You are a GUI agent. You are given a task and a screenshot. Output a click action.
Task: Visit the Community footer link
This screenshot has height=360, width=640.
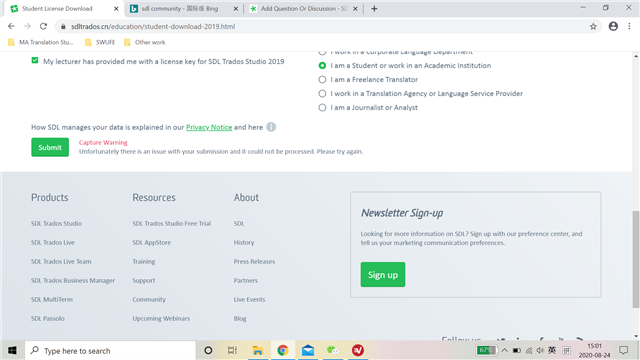pos(149,300)
